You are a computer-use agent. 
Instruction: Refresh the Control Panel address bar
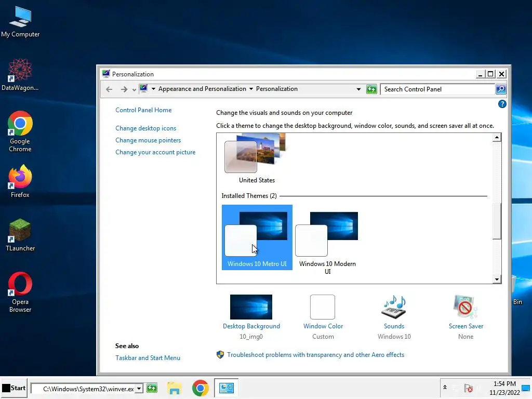[x=371, y=89]
